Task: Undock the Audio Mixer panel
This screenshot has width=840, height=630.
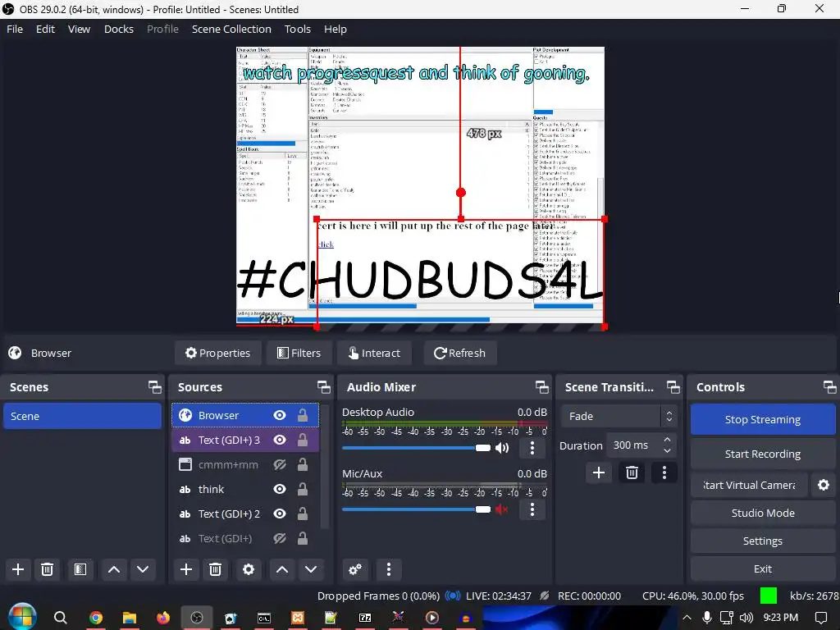Action: 542,387
